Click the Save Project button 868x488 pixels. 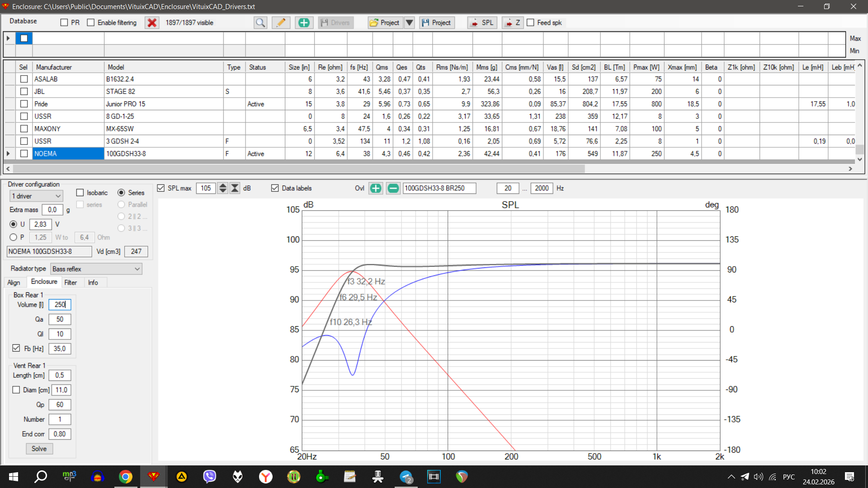[x=437, y=23]
